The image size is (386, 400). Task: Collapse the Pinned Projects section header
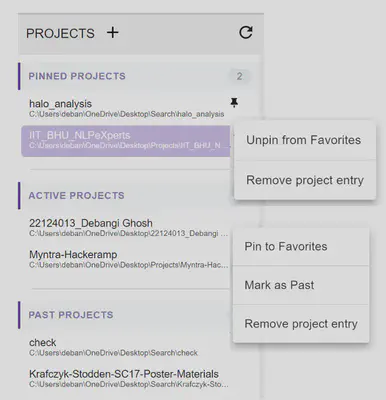tap(138, 76)
